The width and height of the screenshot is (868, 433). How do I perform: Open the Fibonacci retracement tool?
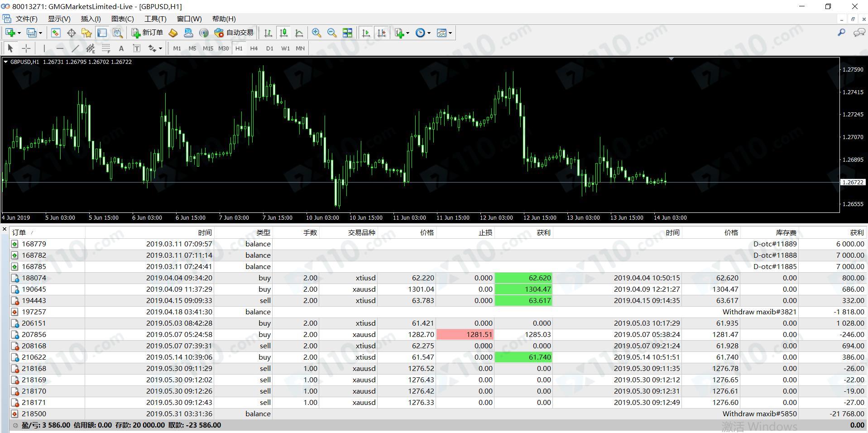pos(106,48)
